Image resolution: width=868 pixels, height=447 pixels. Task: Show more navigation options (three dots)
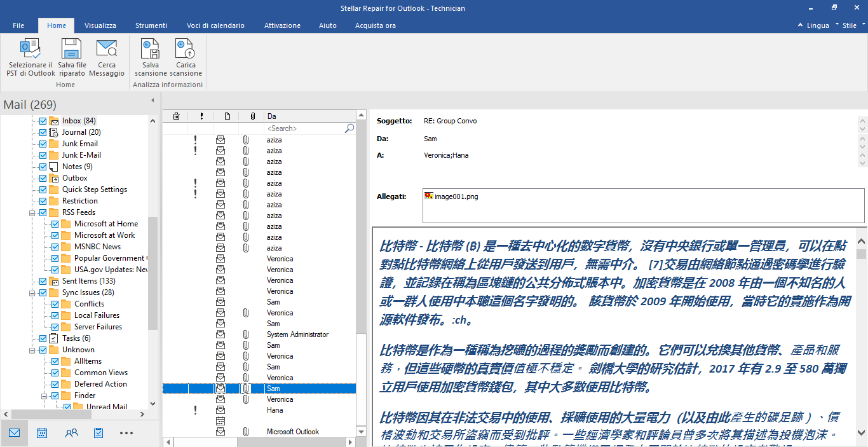[x=126, y=433]
